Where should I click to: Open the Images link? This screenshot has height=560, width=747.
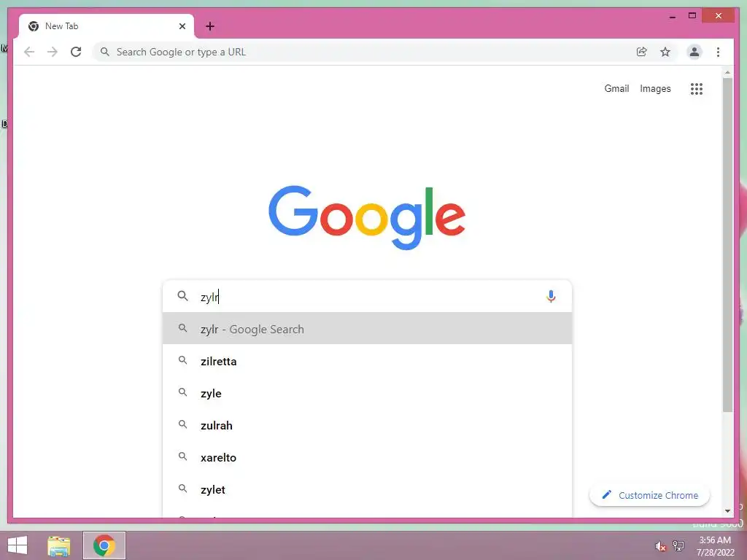[655, 88]
